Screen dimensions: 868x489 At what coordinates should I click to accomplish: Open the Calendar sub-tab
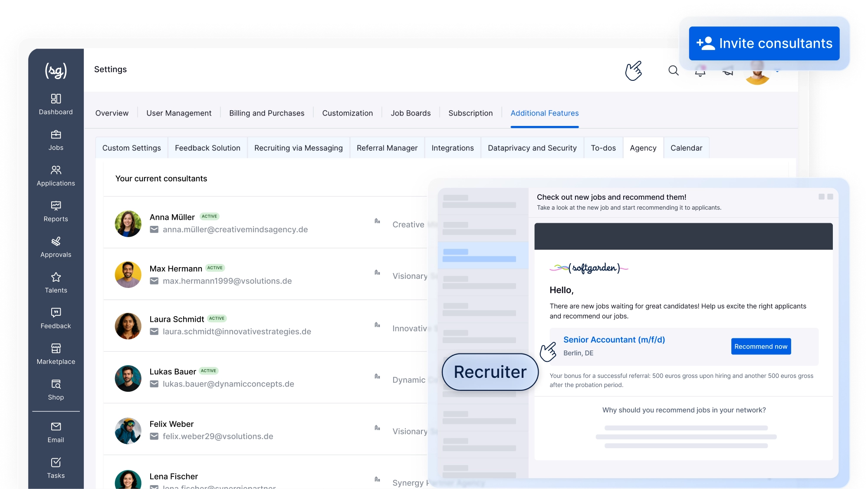click(686, 148)
